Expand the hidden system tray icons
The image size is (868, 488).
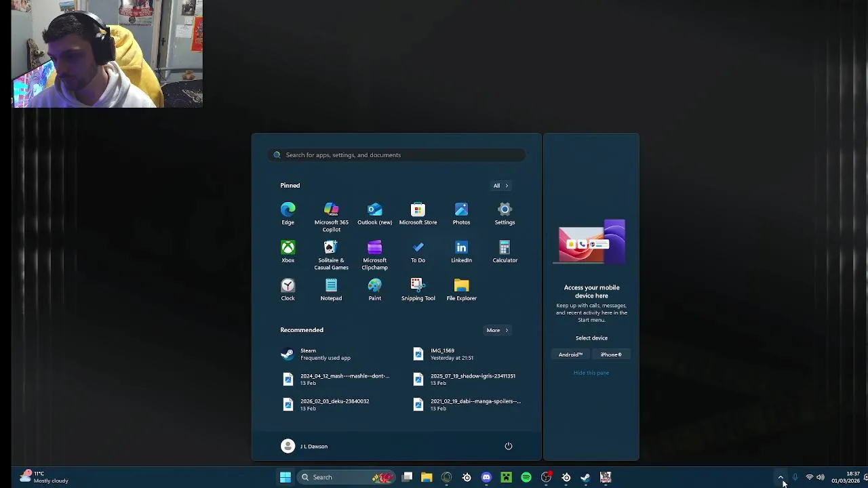click(781, 477)
